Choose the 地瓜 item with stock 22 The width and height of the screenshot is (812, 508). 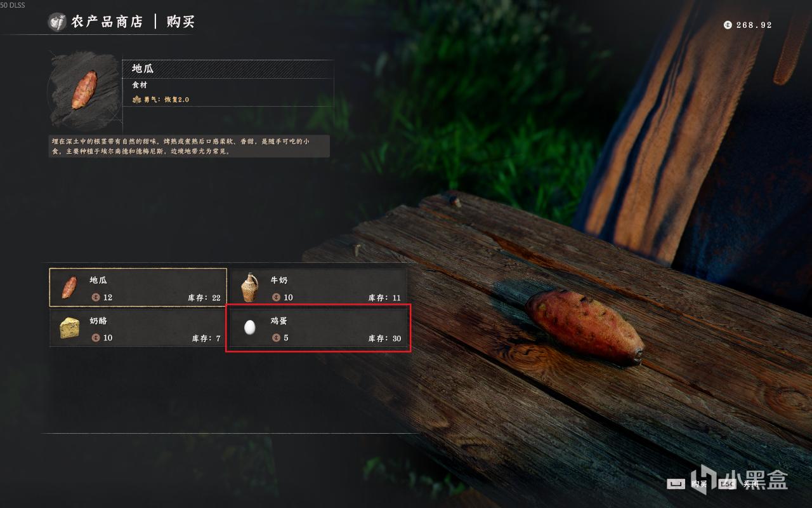tap(138, 287)
